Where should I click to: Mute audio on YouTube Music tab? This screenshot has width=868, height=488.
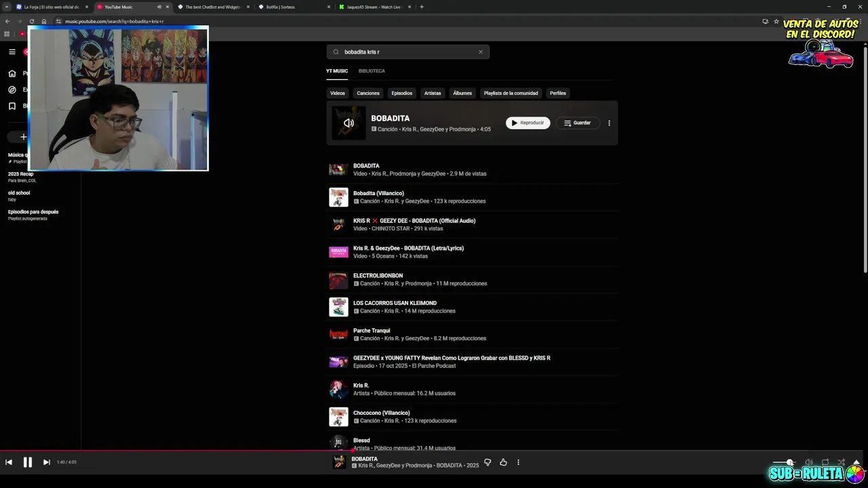[x=159, y=7]
